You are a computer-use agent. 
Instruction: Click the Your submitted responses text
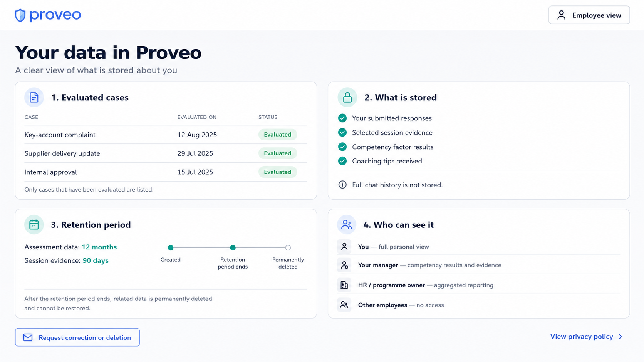(x=392, y=118)
